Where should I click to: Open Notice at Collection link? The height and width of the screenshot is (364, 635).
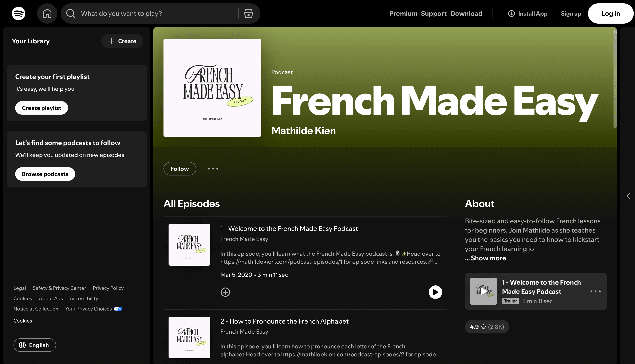tap(36, 309)
